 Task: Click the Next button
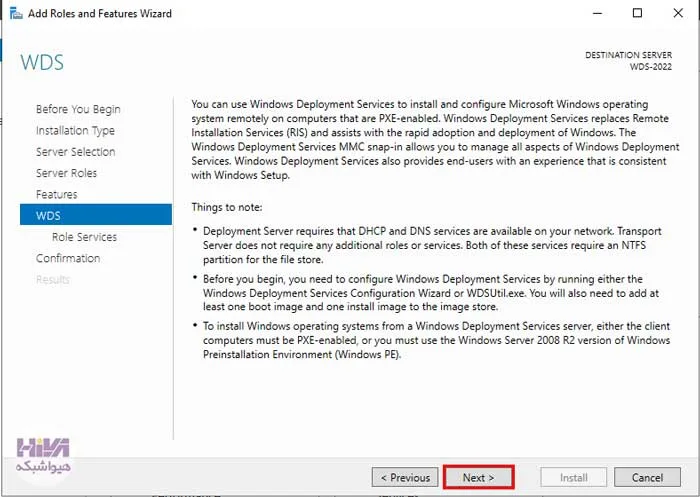[x=479, y=477]
